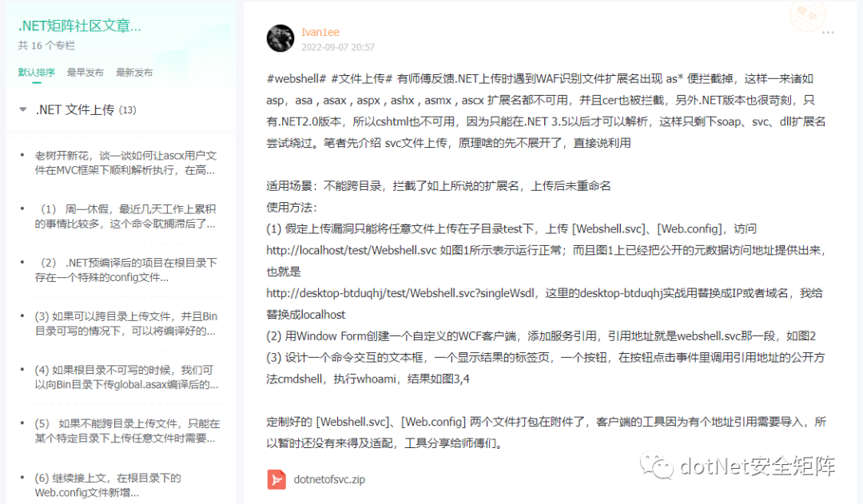Click the stamp badge at top right
Screen dimensions: 863x504
808,15
